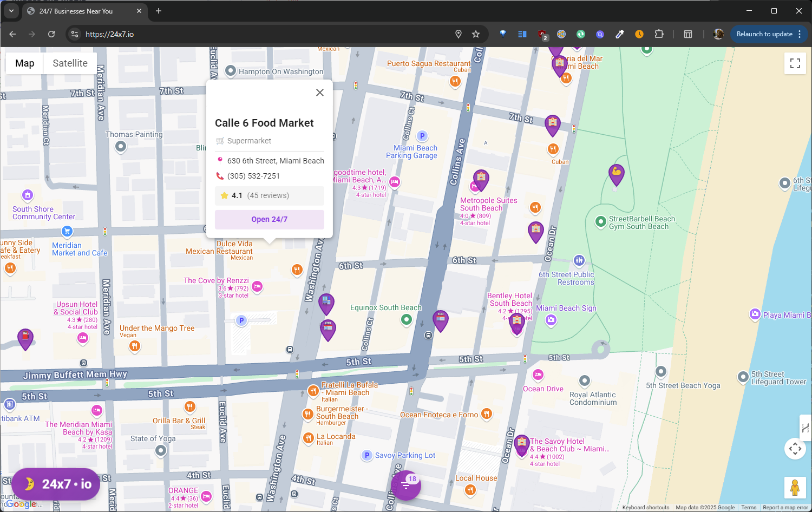This screenshot has width=812, height=512.
Task: Go back using the browser back arrow
Action: pos(12,34)
